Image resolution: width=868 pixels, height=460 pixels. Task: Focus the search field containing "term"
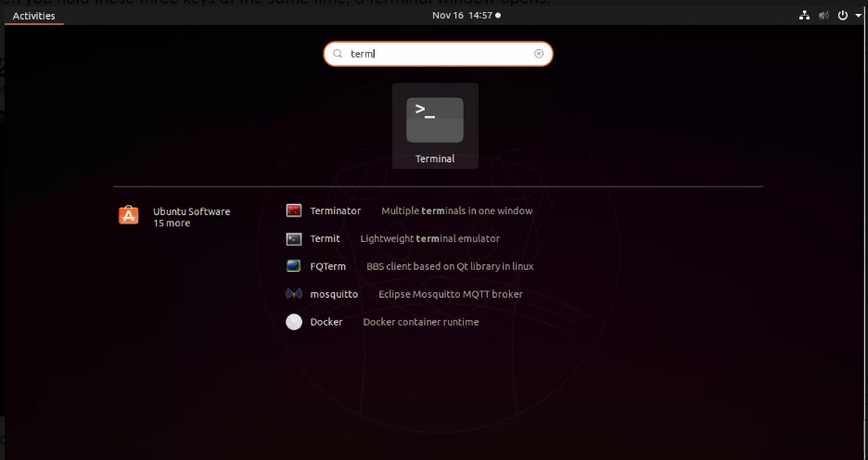(438, 54)
